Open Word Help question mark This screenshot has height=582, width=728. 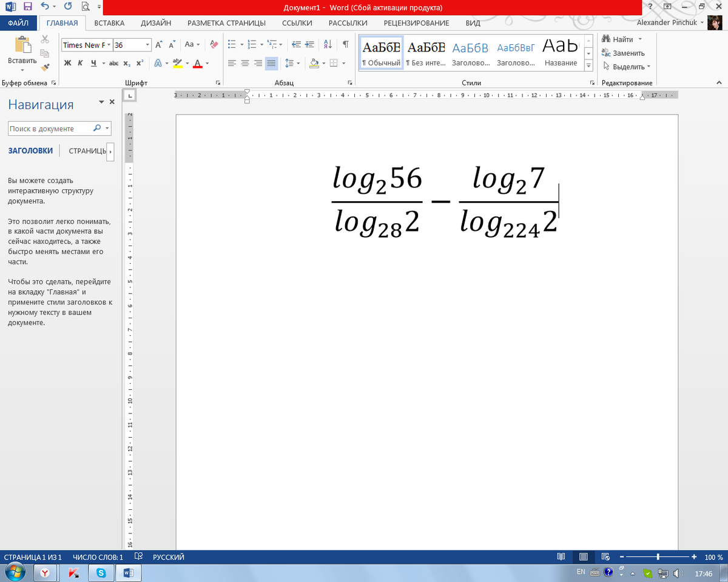click(x=650, y=7)
